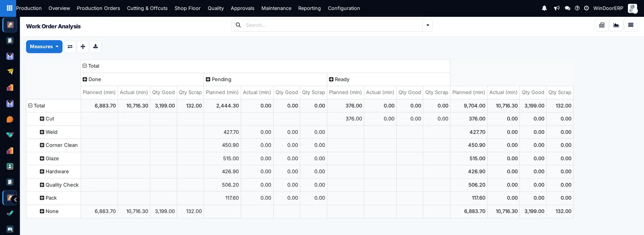
Task: Open the Production Orders menu
Action: coord(98,8)
